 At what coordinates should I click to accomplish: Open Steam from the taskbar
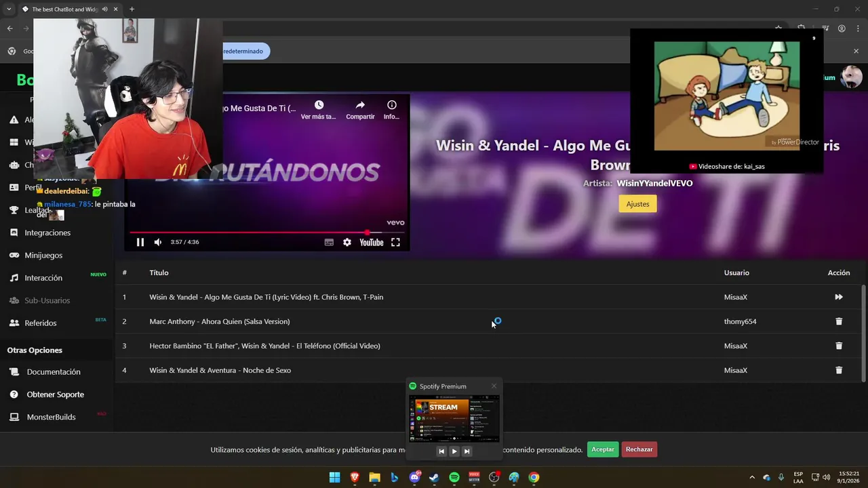tap(434, 477)
